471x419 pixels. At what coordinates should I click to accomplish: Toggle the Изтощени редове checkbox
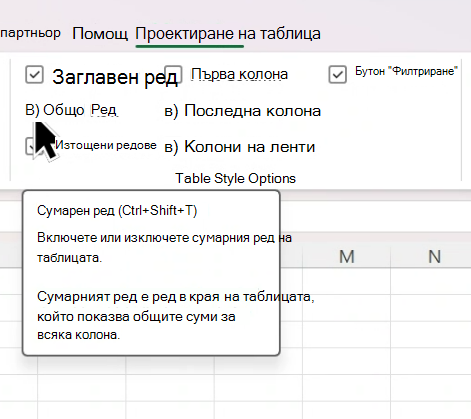click(x=31, y=146)
